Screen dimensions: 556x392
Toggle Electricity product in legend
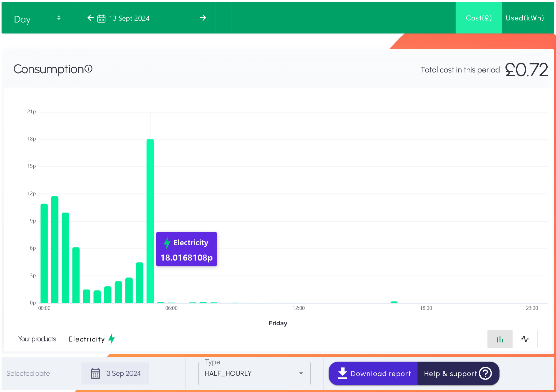click(x=92, y=339)
